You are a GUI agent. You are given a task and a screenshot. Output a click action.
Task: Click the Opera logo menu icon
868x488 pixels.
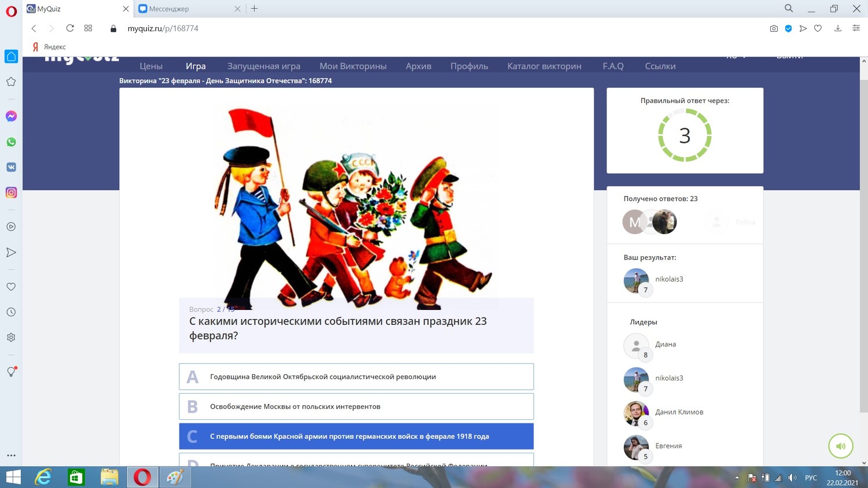(11, 11)
